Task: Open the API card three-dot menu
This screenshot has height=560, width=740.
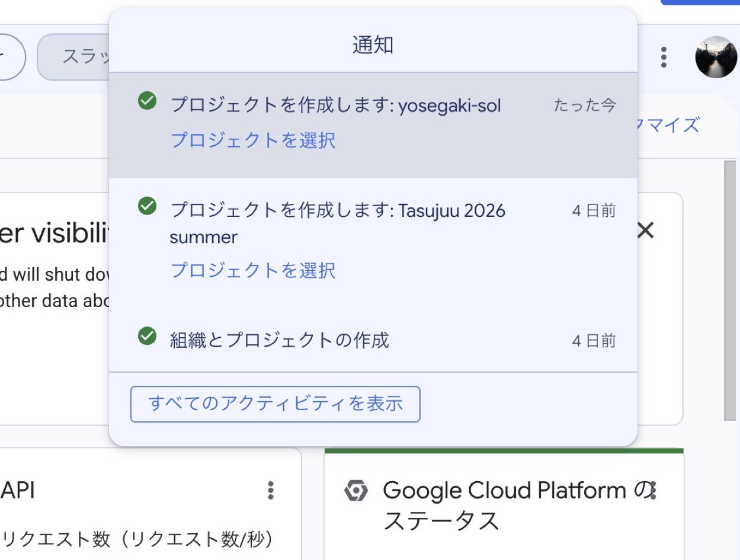Action: (271, 490)
